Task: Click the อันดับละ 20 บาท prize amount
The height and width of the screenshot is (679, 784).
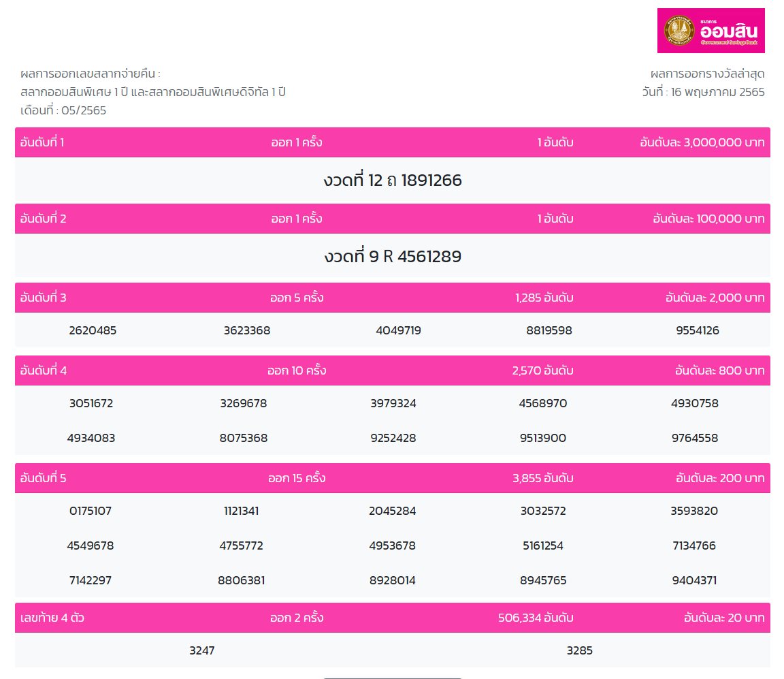Action: pos(724,618)
